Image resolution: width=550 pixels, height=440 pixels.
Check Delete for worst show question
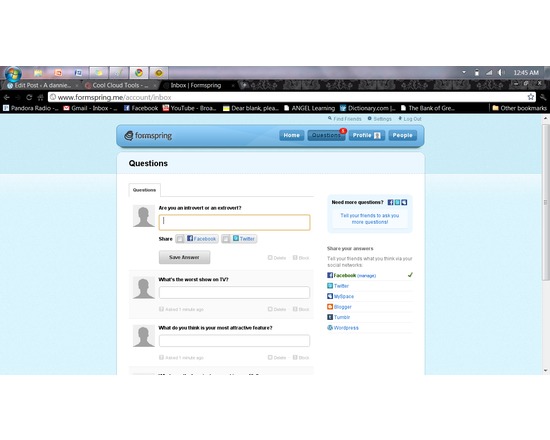(x=270, y=309)
